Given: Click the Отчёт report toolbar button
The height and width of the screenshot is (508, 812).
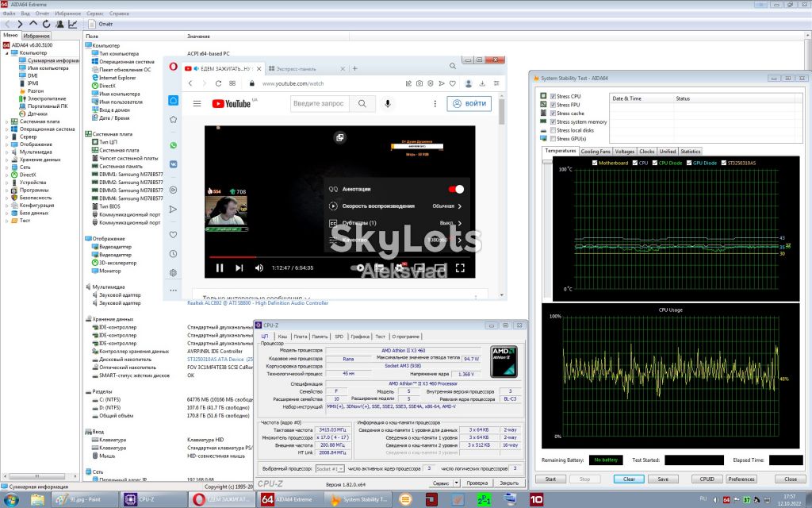Looking at the screenshot, I should (x=101, y=24).
